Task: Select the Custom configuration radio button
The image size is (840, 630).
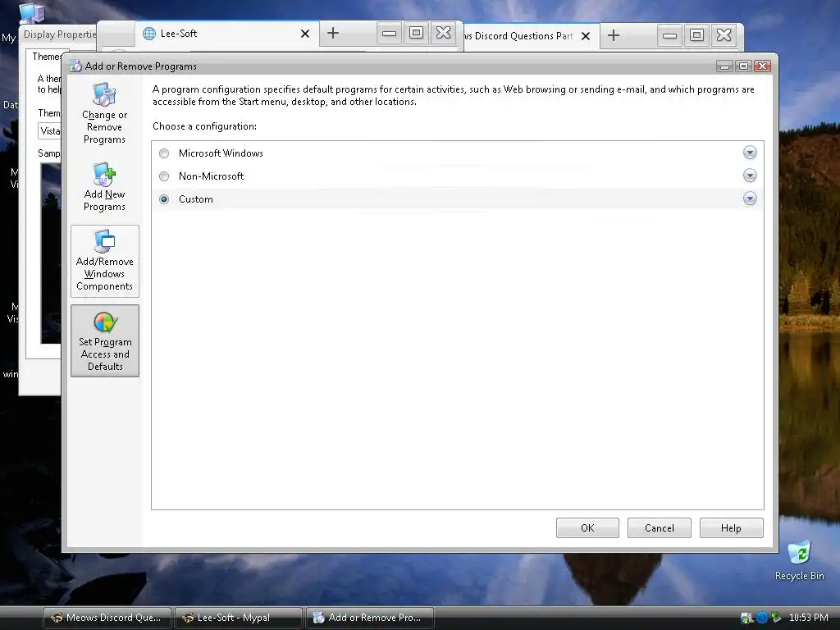Action: (x=164, y=199)
